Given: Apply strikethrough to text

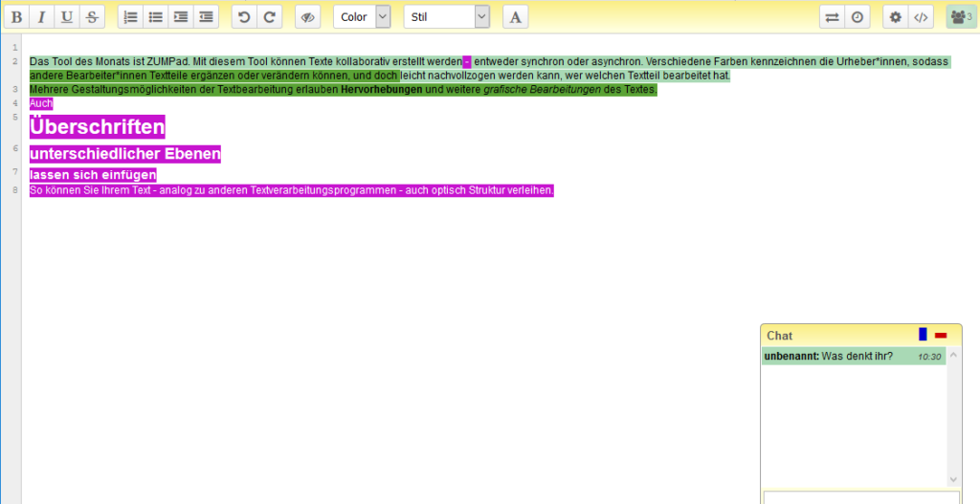Looking at the screenshot, I should coord(91,17).
